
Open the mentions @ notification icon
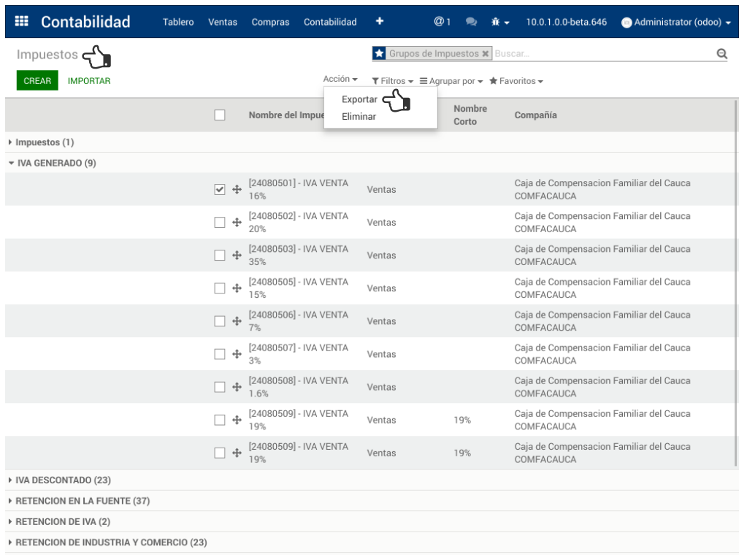442,22
